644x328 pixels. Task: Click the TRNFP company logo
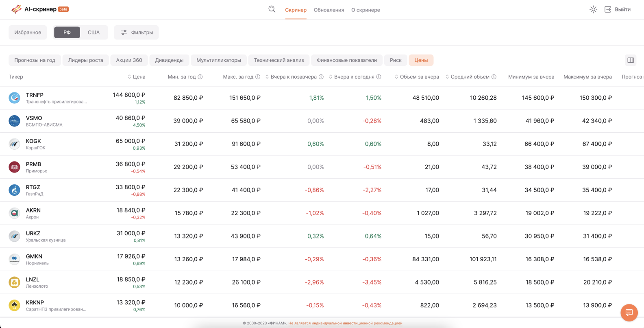tap(14, 98)
